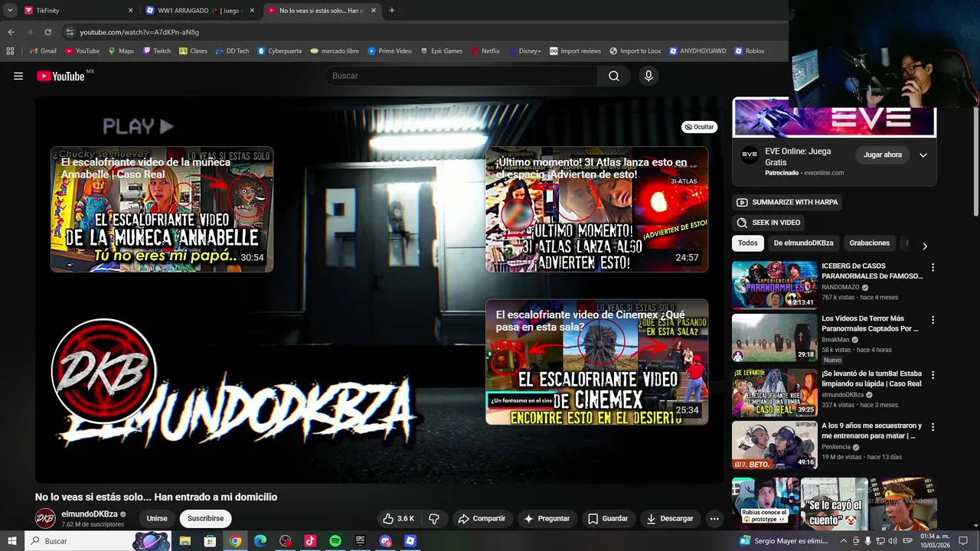Play the 3I Atlas end screen video
The height and width of the screenshot is (551, 980).
596,210
